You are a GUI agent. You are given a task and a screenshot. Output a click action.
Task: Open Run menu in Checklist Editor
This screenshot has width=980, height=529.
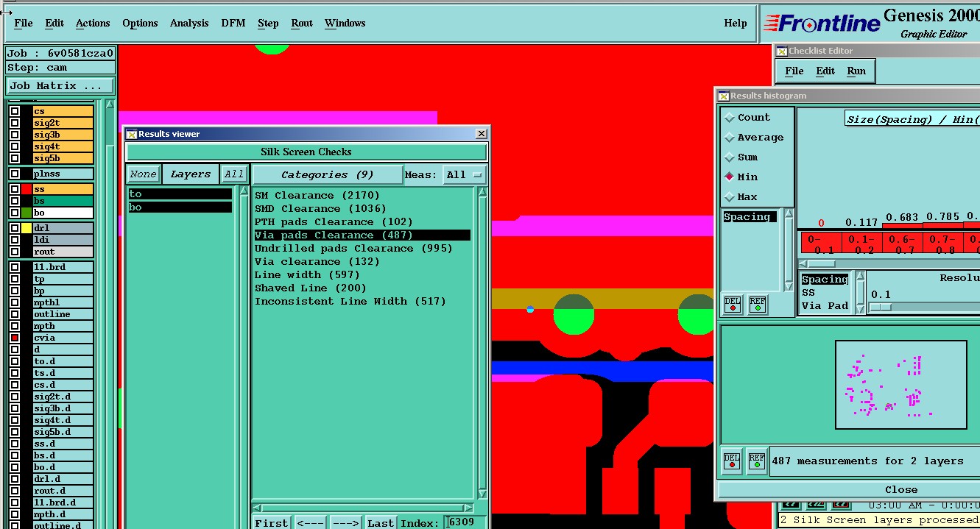pyautogui.click(x=856, y=71)
